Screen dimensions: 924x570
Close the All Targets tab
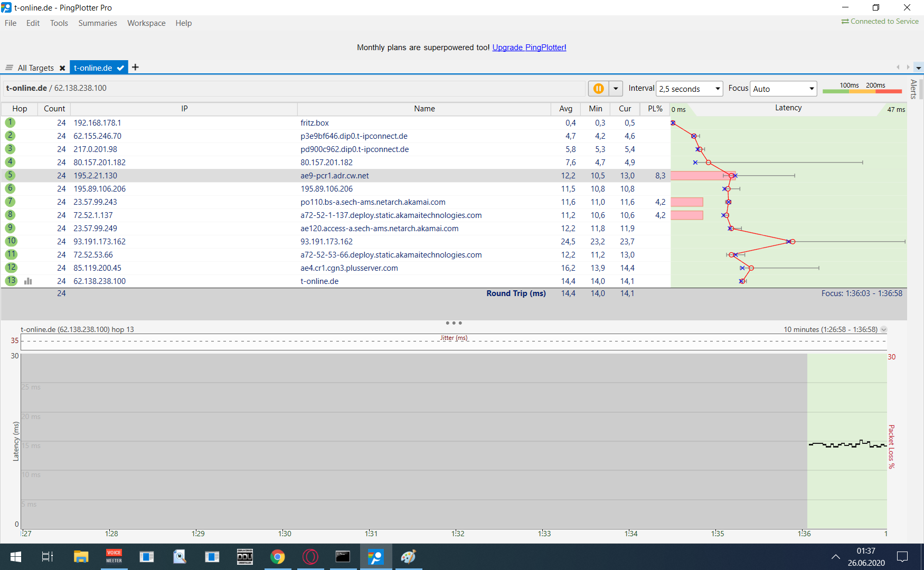point(62,68)
